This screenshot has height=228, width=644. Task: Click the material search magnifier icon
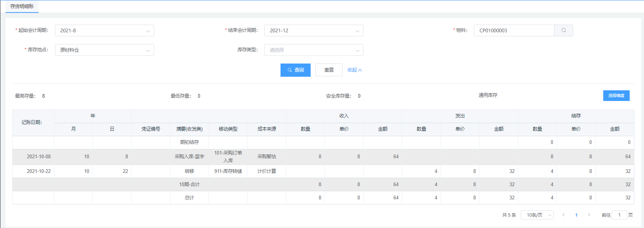coord(563,30)
